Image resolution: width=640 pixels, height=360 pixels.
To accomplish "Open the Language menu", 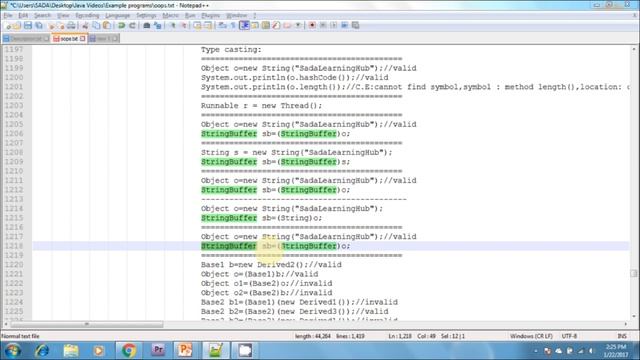I will coord(118,16).
